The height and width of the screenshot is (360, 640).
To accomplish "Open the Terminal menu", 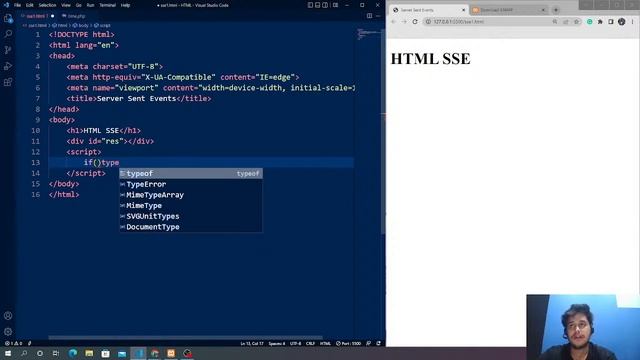I will coord(108,5).
